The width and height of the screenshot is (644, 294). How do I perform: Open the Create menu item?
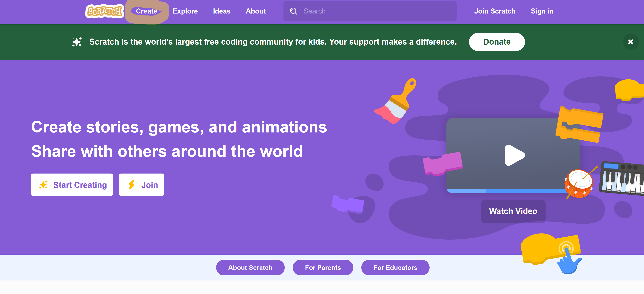tap(147, 11)
